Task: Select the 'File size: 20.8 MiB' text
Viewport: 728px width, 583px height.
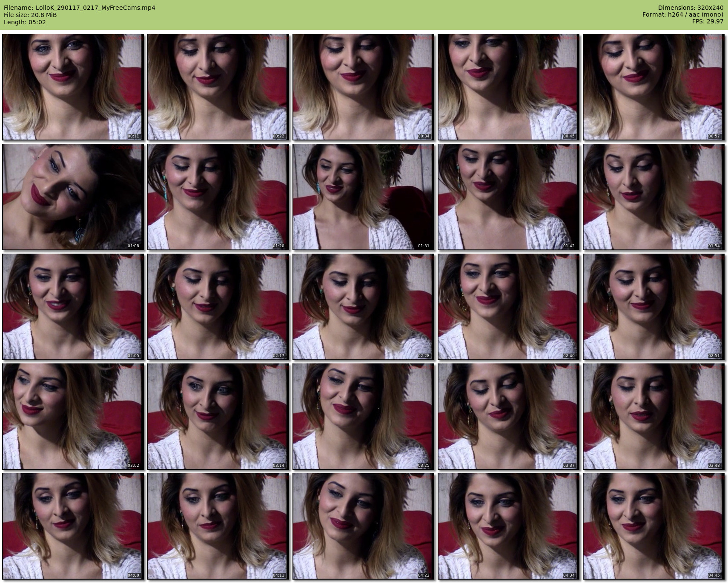Action: pos(30,15)
